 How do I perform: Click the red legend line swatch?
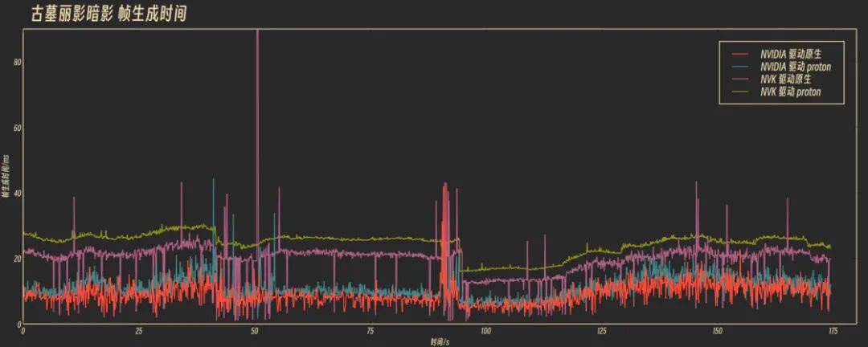tap(740, 55)
